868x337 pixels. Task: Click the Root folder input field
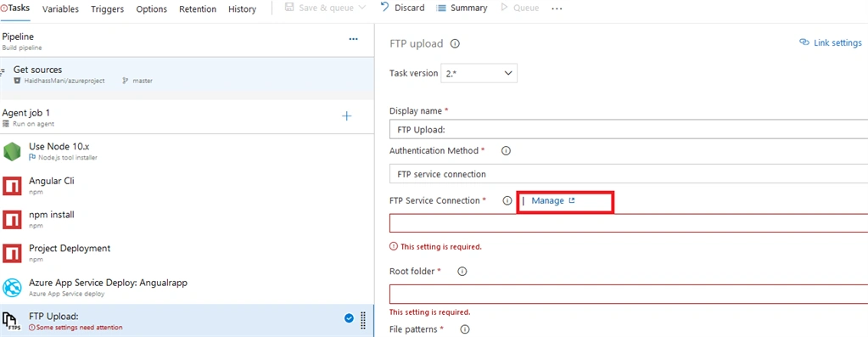[x=629, y=295]
